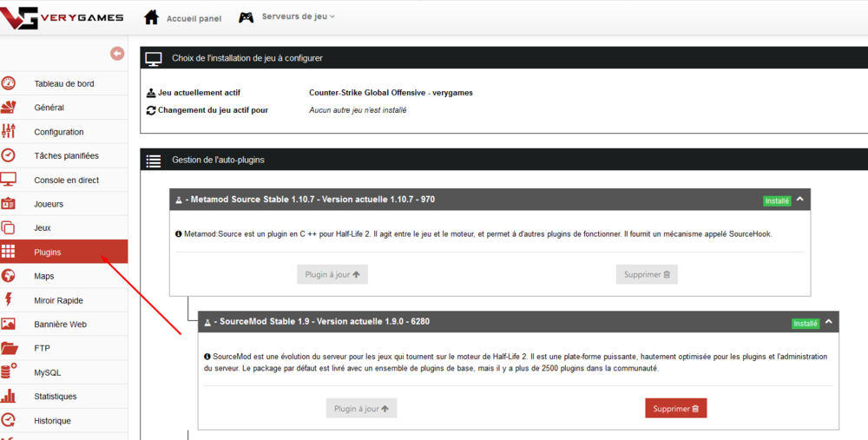868x440 pixels.
Task: Click SourceMod's red Supprimer button
Action: pos(675,409)
